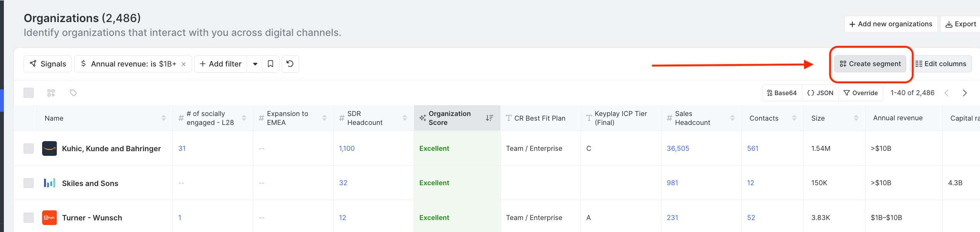Click the Create segment button
Image resolution: width=980 pixels, height=232 pixels.
[x=870, y=64]
